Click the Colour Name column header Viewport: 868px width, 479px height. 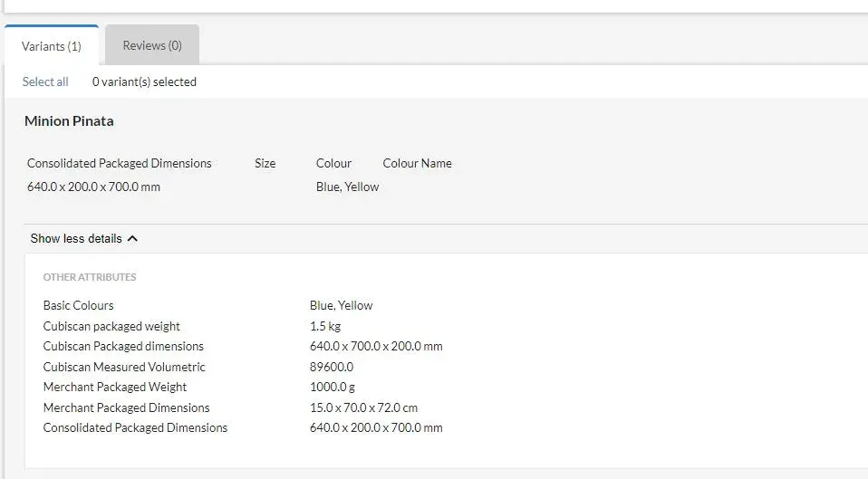point(417,163)
